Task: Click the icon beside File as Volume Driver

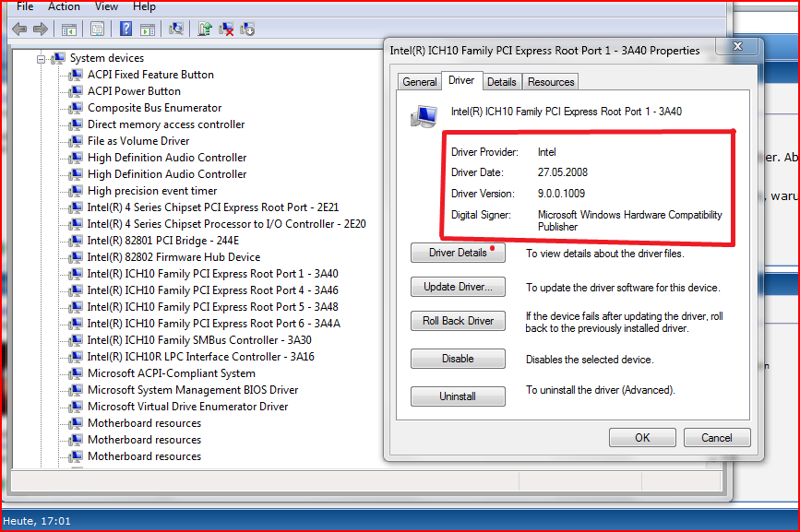Action: pos(76,141)
